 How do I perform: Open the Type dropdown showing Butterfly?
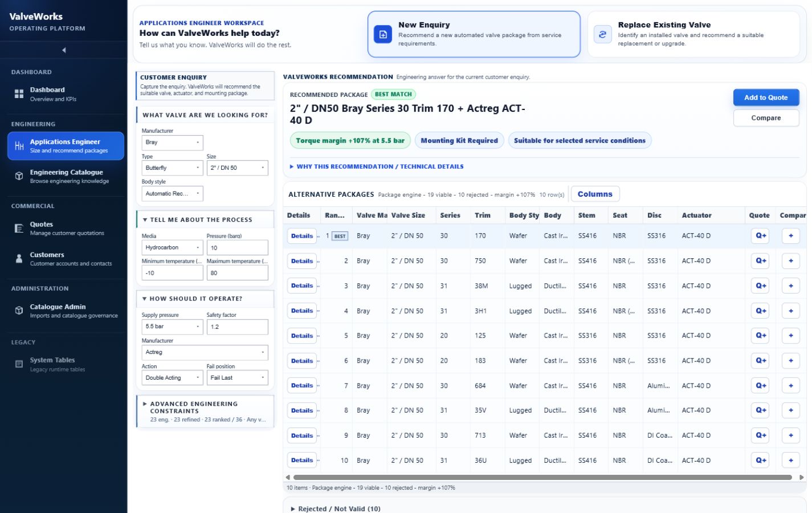(172, 168)
